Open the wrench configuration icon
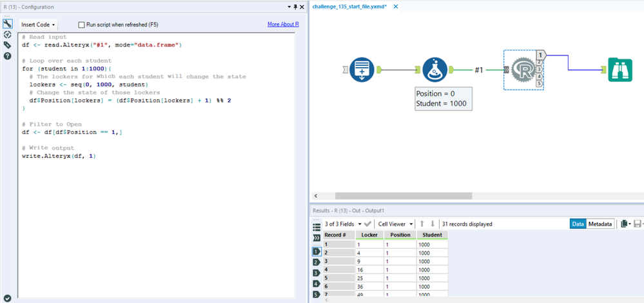 coord(8,24)
